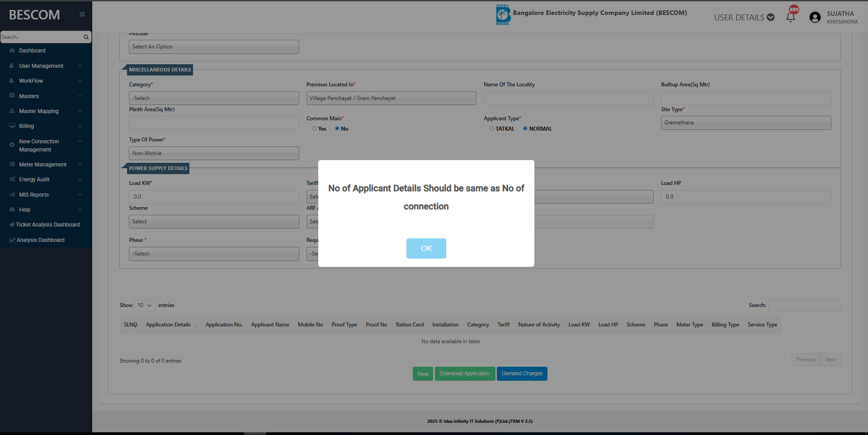Sort by Tariff column header
This screenshot has width=868, height=435.
coord(504,325)
